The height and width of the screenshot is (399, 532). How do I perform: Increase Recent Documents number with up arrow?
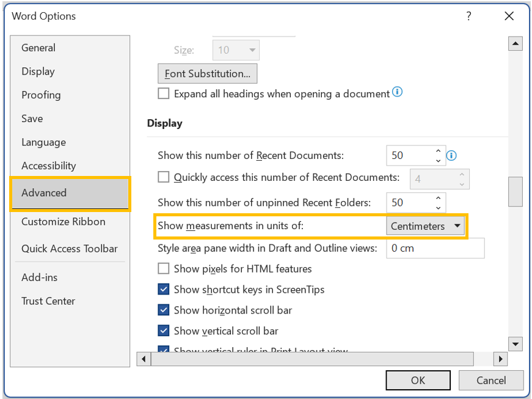click(438, 151)
